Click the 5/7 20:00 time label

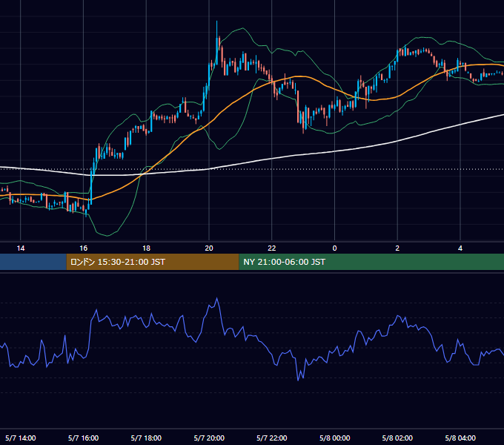pyautogui.click(x=209, y=438)
